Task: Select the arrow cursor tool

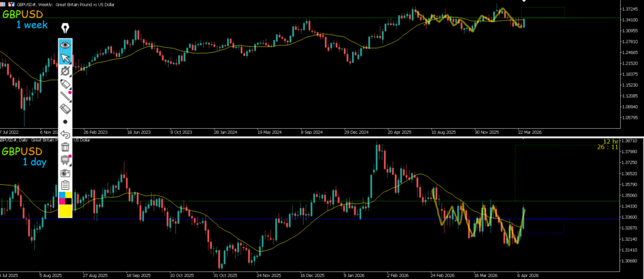Action: (65, 58)
